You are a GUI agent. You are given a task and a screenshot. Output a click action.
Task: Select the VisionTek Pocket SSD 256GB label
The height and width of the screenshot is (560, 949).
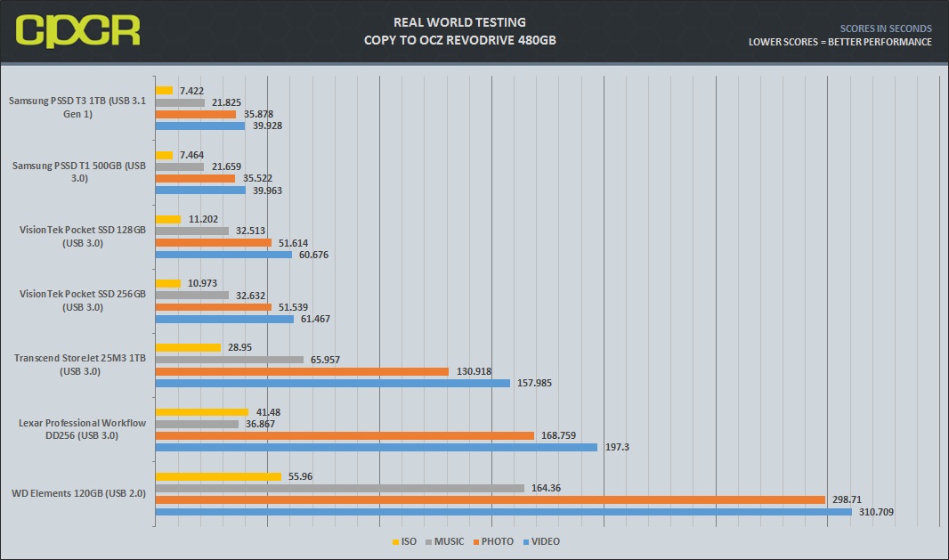point(82,300)
